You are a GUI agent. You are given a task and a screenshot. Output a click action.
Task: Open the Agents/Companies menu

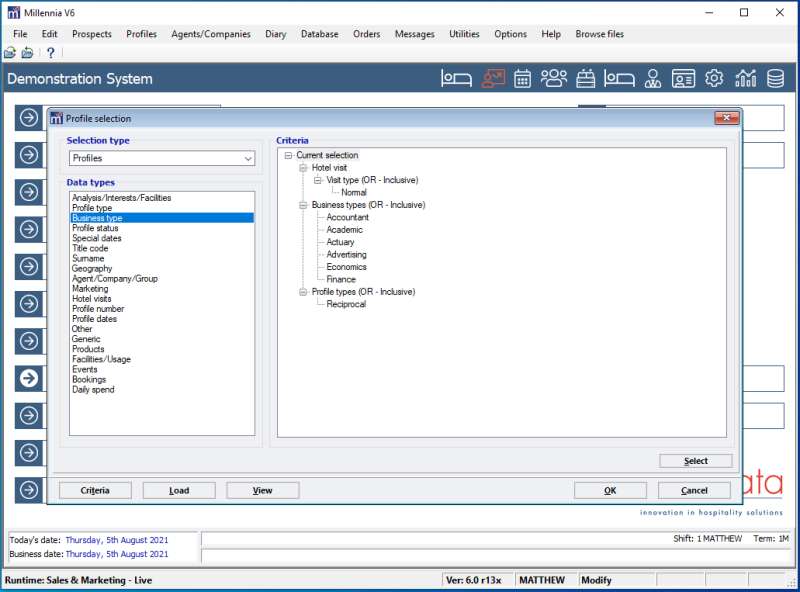click(210, 34)
